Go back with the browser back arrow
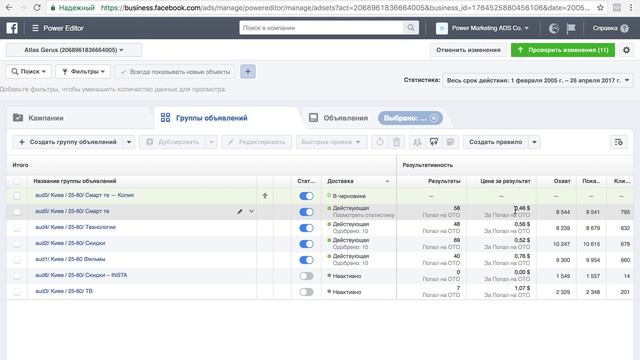This screenshot has height=360, width=640. [x=9, y=8]
